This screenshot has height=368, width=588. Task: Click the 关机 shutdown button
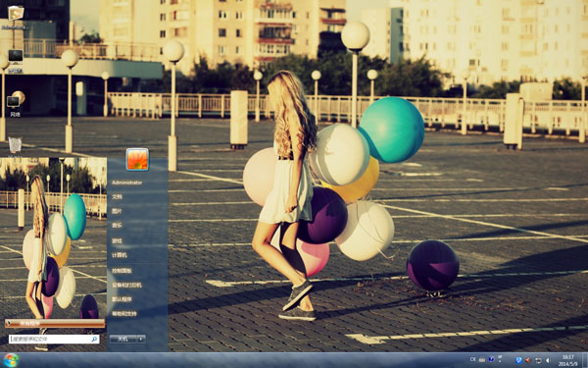tap(123, 339)
